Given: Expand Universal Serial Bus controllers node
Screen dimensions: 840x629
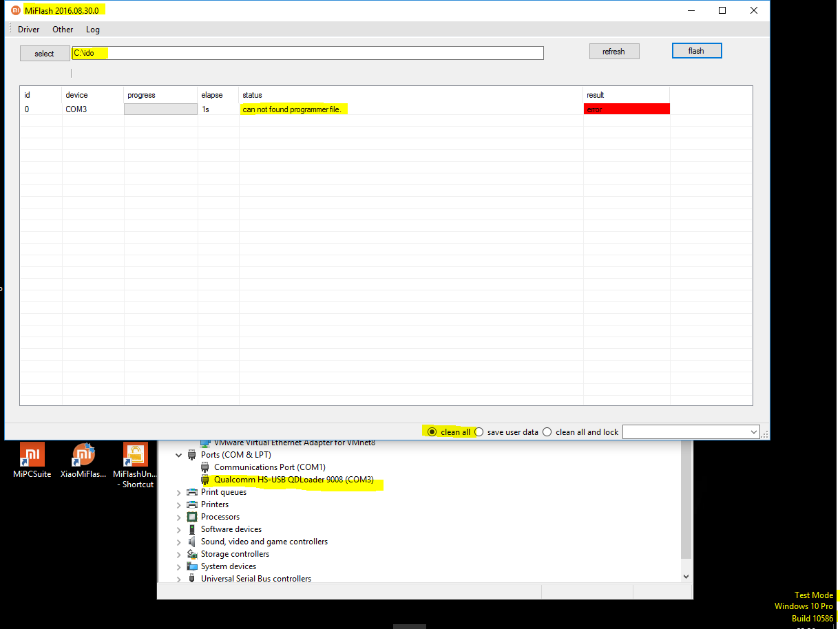Looking at the screenshot, I should click(x=179, y=579).
